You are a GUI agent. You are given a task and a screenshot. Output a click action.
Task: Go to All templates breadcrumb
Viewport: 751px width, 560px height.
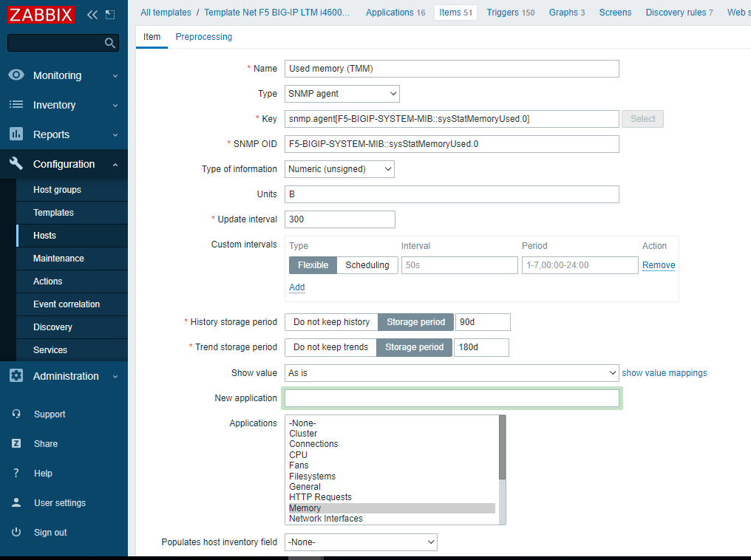tap(166, 13)
